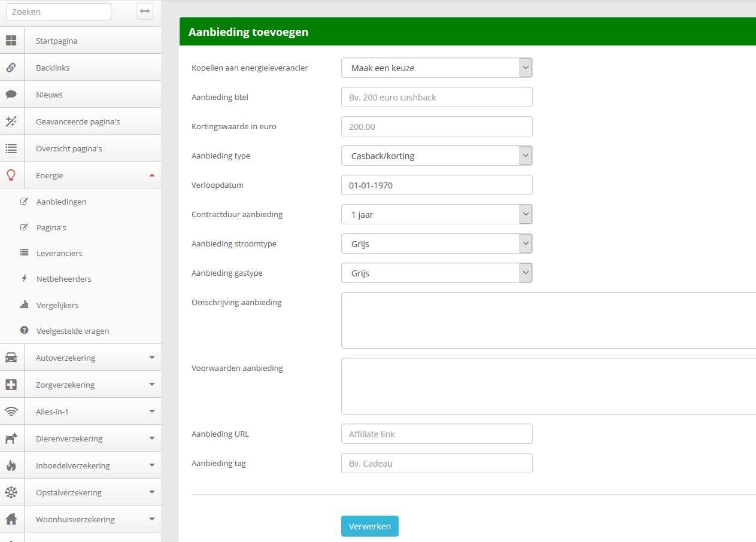Expand the Alles-in-1 menu arrow
The height and width of the screenshot is (542, 756).
coord(151,412)
